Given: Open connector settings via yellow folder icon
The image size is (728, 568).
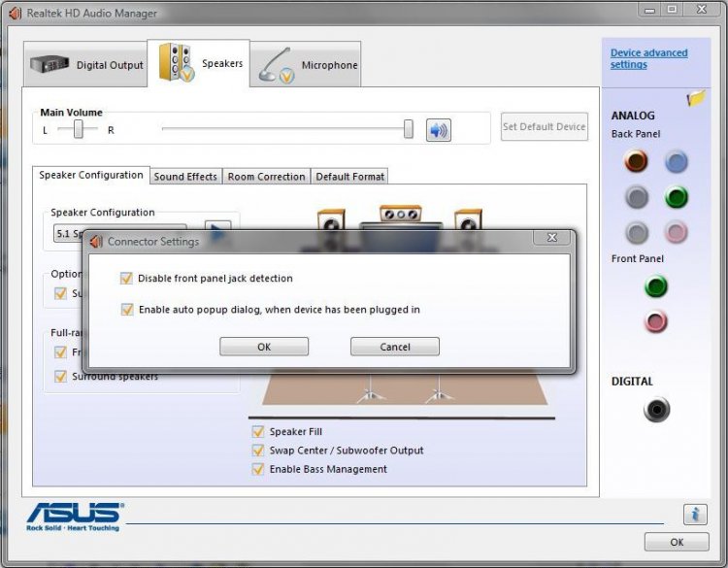Looking at the screenshot, I should coord(696,98).
